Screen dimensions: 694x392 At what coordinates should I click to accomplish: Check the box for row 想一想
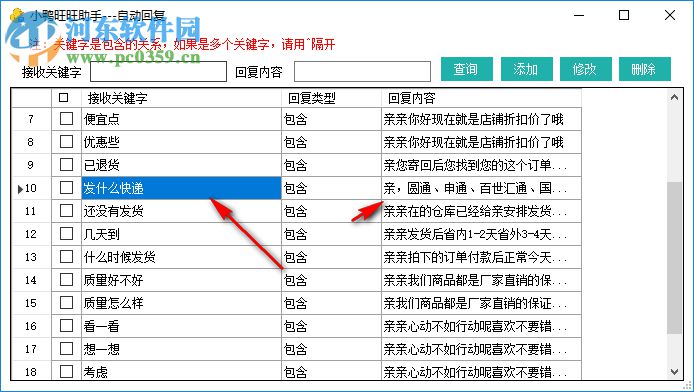coord(66,349)
